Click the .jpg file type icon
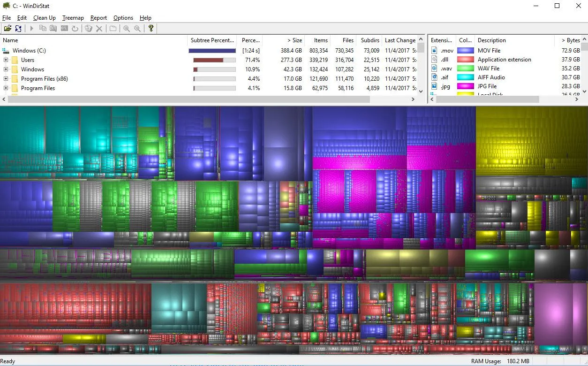This screenshot has width=588, height=366. [x=435, y=86]
